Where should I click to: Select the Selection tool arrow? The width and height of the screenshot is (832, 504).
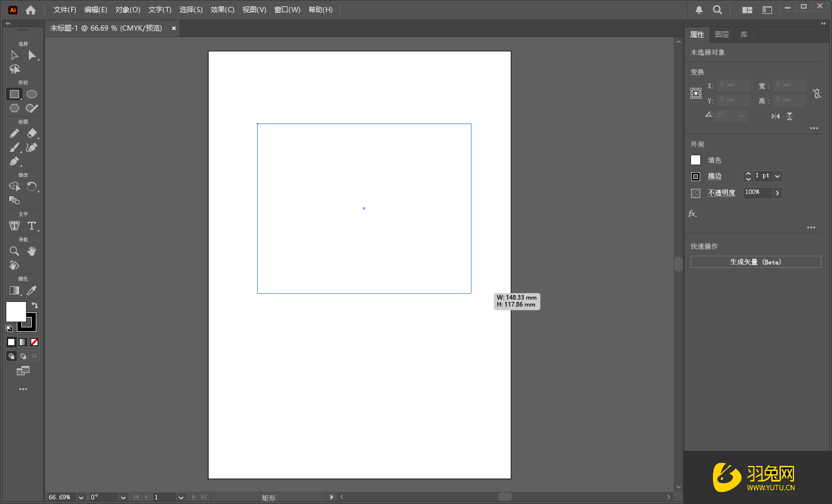[14, 55]
